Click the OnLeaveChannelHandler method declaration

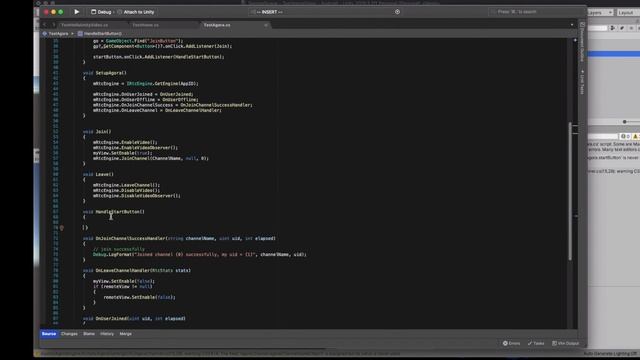(x=137, y=270)
